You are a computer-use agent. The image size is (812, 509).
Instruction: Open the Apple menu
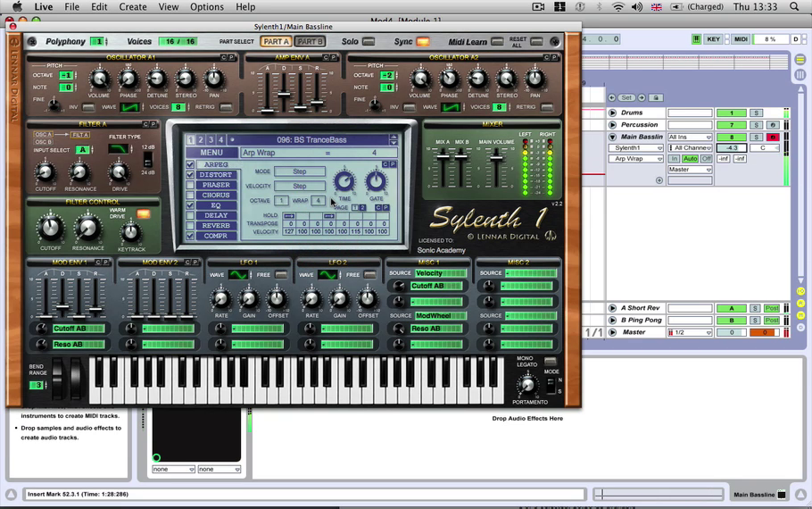pos(17,7)
